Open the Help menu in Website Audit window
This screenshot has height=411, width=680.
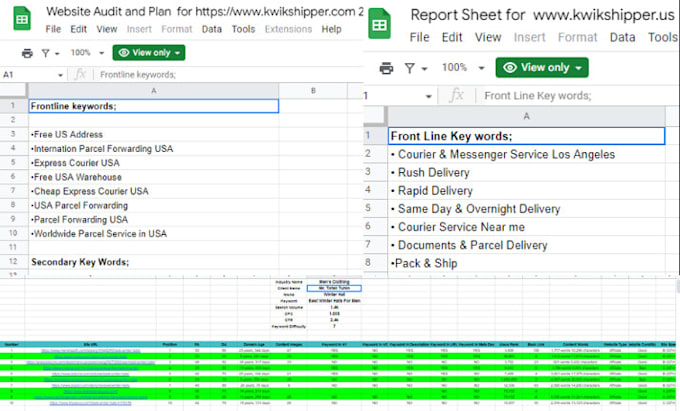(331, 29)
